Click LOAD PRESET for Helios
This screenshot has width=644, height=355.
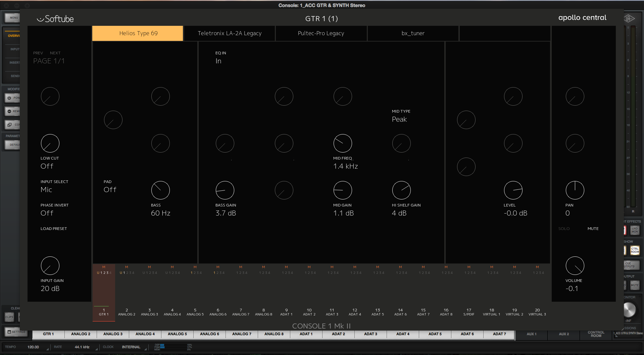(x=53, y=228)
